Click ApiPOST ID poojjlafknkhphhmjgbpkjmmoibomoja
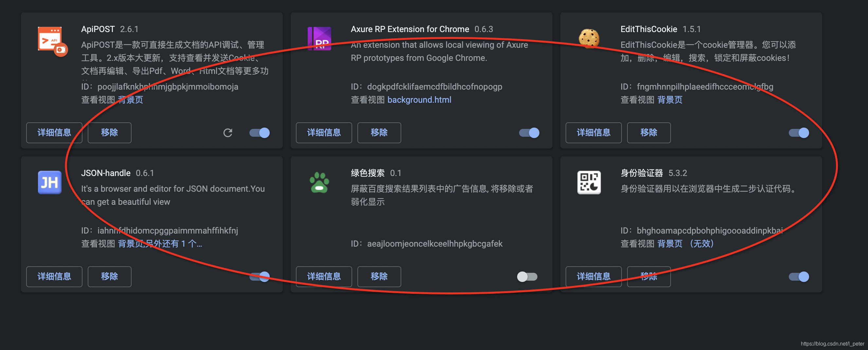 (x=160, y=87)
